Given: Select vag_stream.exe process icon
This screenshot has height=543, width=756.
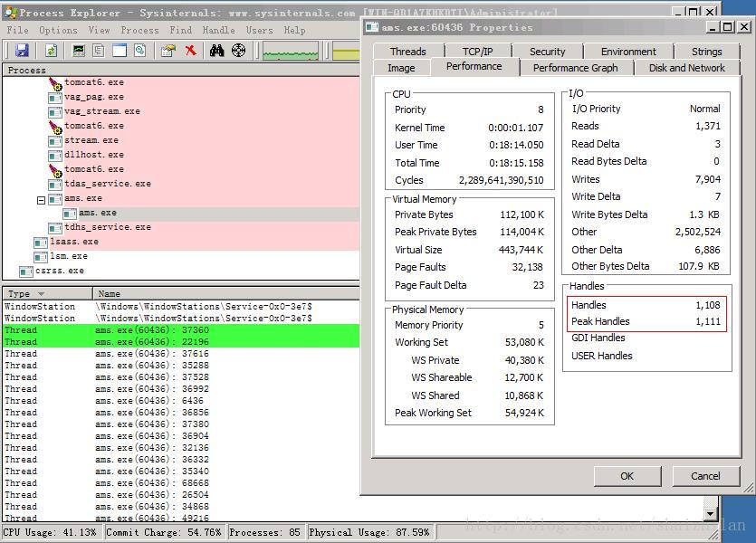Looking at the screenshot, I should click(x=55, y=112).
